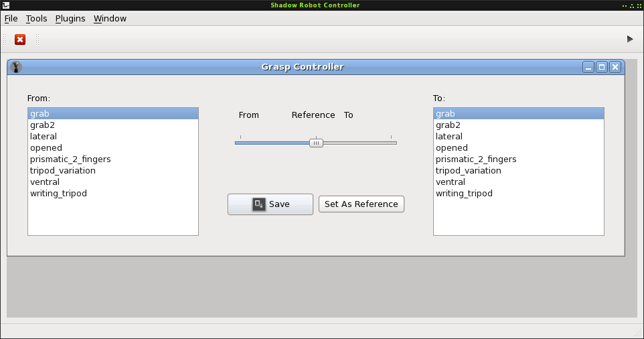Open the Tools menu
The image size is (644, 339).
point(36,19)
